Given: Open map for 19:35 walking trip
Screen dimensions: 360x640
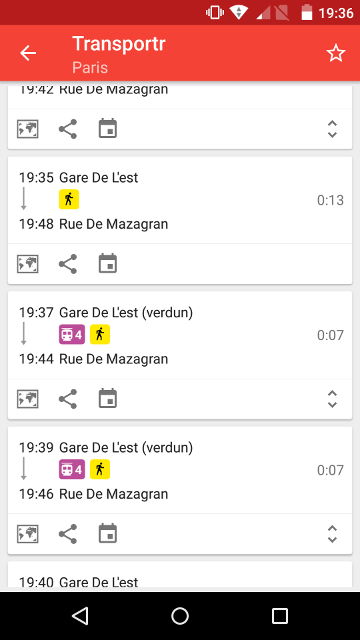Looking at the screenshot, I should coord(28,264).
